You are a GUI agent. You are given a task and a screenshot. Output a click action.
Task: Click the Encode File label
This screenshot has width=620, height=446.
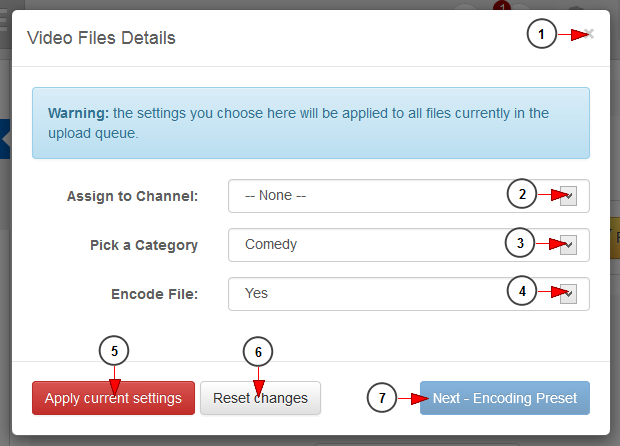pyautogui.click(x=155, y=294)
